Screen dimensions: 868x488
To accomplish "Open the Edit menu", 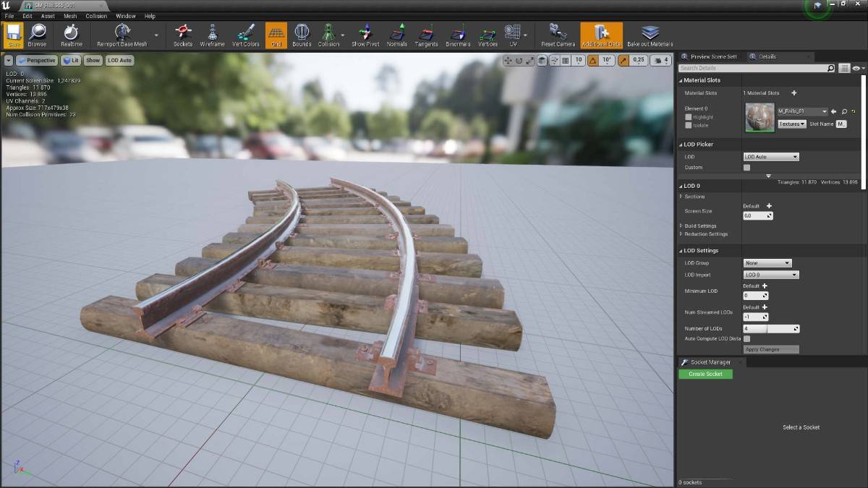I will (x=27, y=16).
